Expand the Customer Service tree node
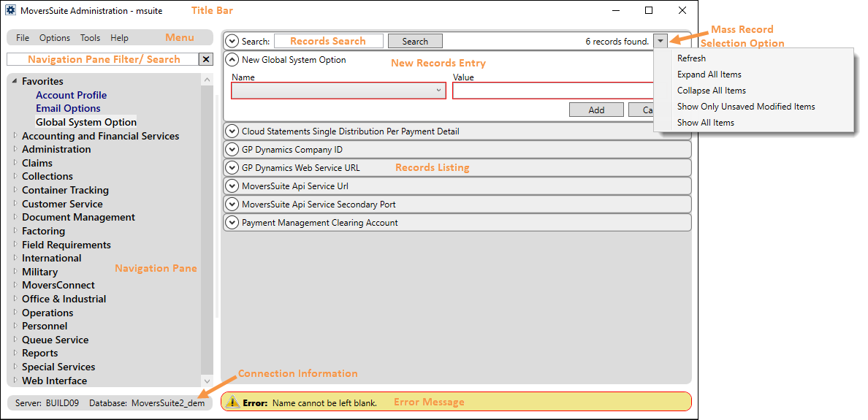Screen dimensions: 868x420 [x=15, y=204]
